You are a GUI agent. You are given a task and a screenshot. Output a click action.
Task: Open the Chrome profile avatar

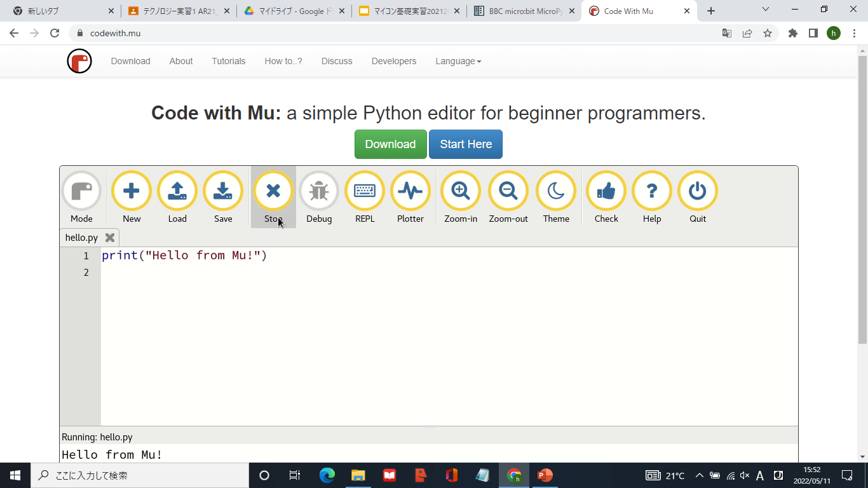tap(834, 33)
